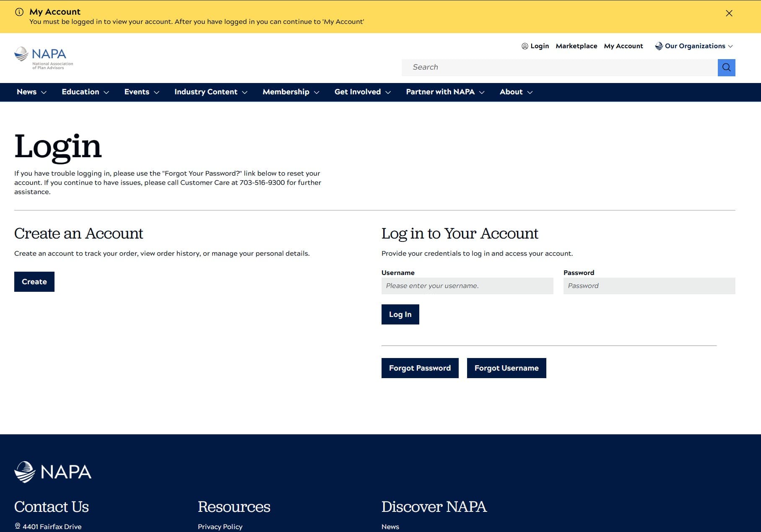Image resolution: width=761 pixels, height=532 pixels.
Task: Click the search magnifier button
Action: (726, 67)
